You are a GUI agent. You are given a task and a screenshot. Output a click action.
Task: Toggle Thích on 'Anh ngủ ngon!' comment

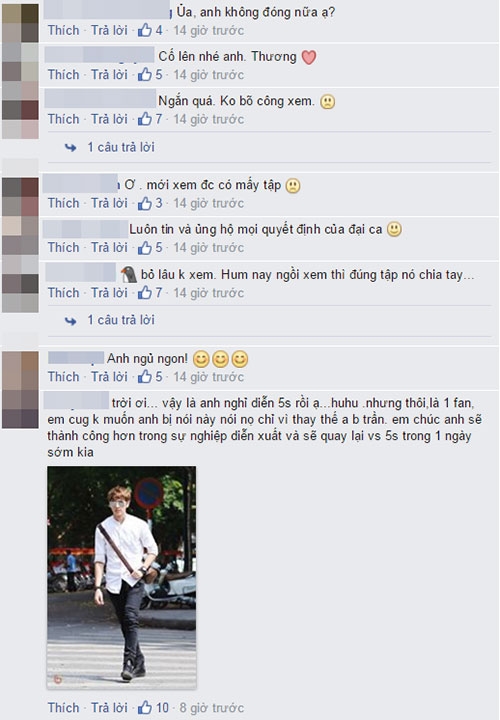pyautogui.click(x=63, y=377)
